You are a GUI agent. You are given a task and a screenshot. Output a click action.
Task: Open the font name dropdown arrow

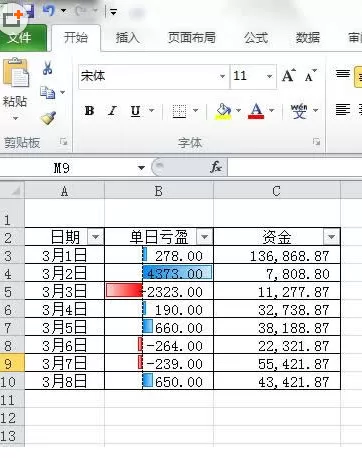(222, 77)
